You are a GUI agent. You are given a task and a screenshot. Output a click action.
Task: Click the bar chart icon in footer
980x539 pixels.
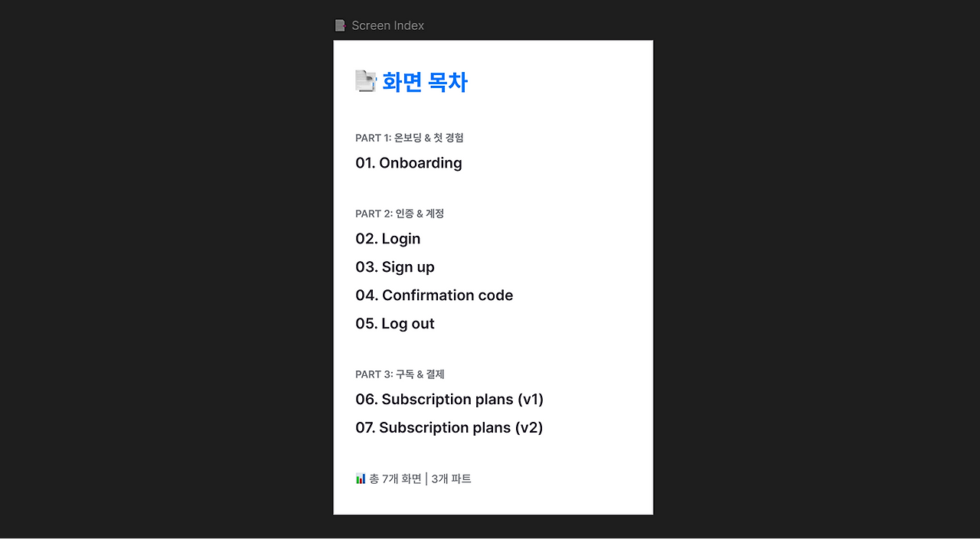(x=361, y=479)
